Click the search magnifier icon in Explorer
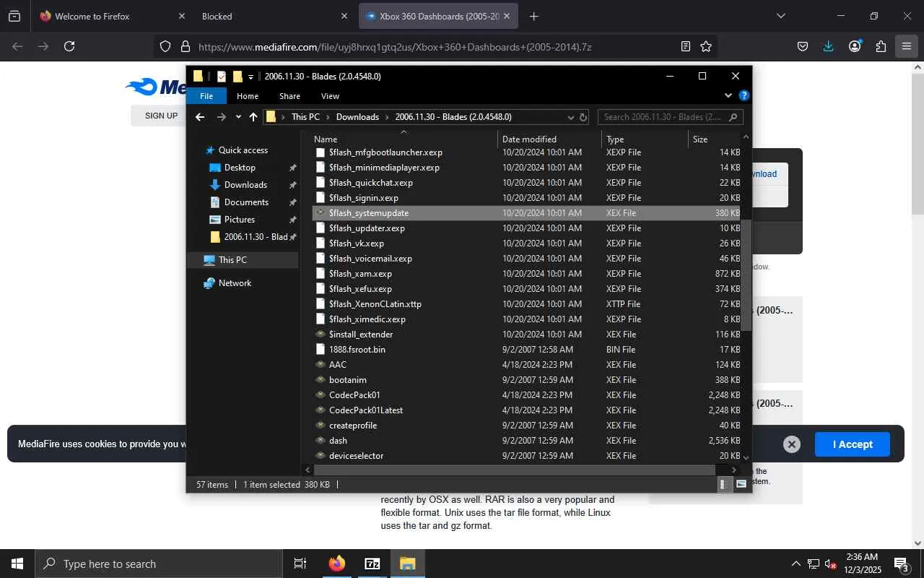The height and width of the screenshot is (578, 924). [733, 117]
